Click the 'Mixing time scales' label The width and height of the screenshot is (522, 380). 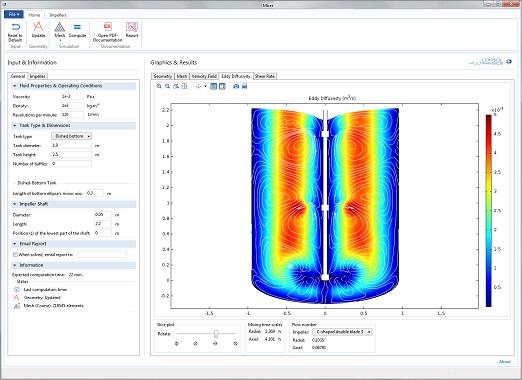pos(265,324)
